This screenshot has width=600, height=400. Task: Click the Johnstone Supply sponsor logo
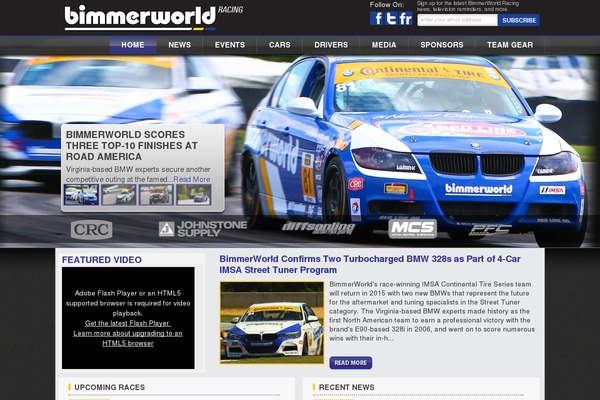coord(203,229)
